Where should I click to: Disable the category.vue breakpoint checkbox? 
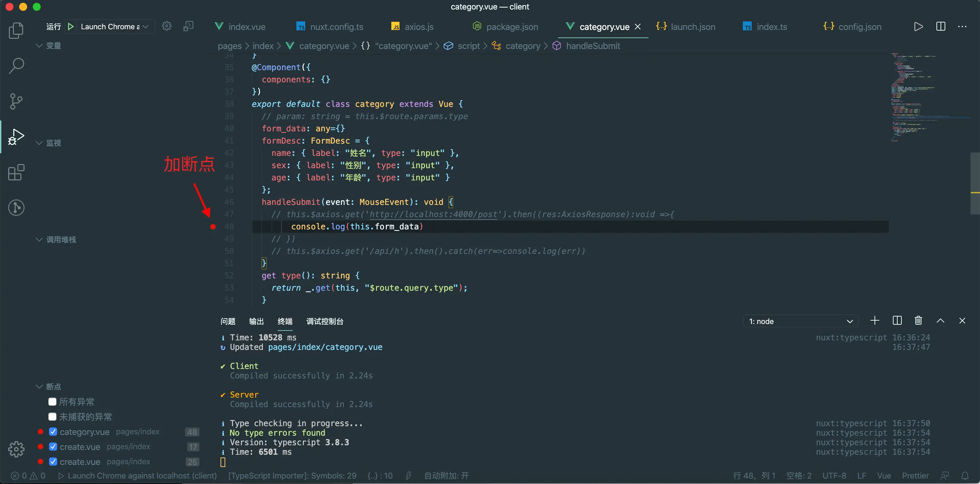[x=53, y=432]
